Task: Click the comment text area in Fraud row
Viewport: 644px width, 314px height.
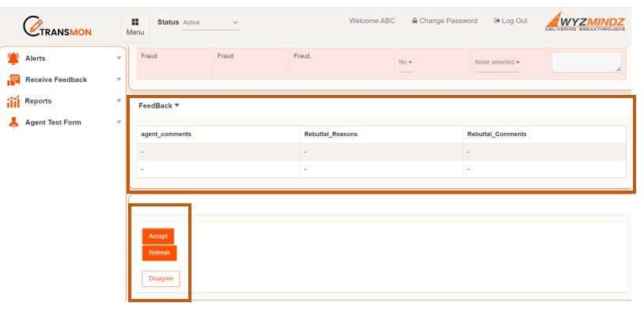Action: click(x=586, y=62)
